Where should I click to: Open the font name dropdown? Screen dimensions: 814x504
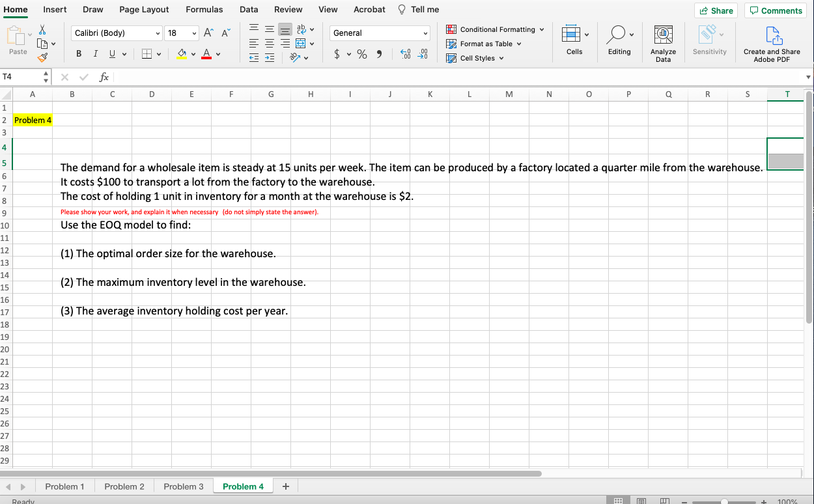click(x=116, y=33)
